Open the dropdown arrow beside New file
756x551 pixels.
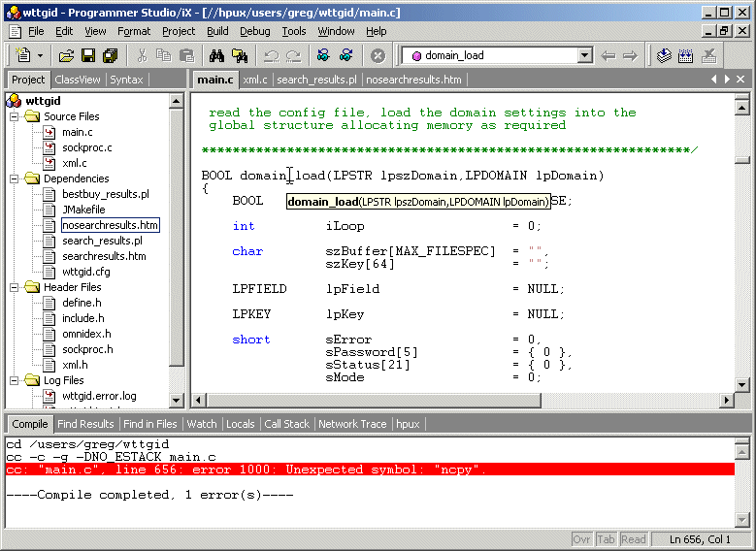pyautogui.click(x=41, y=56)
